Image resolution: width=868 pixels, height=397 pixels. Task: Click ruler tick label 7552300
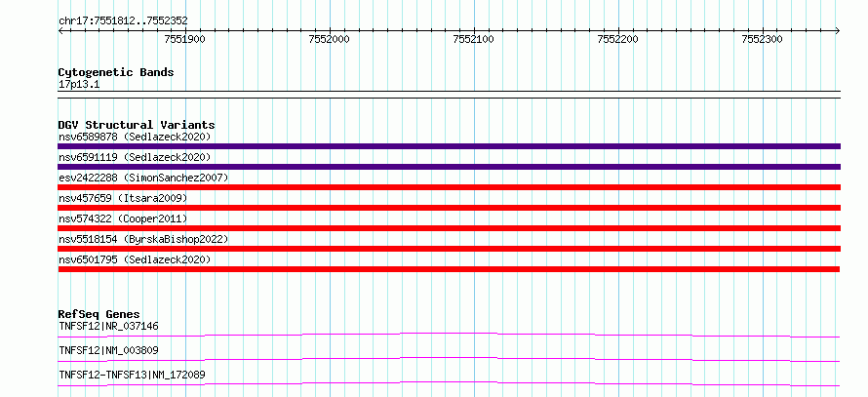(763, 39)
